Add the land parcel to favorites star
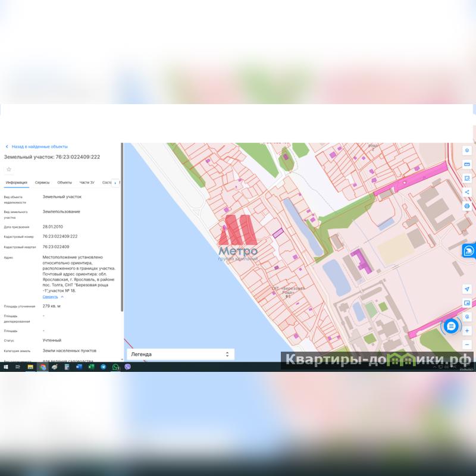 pos(9,170)
